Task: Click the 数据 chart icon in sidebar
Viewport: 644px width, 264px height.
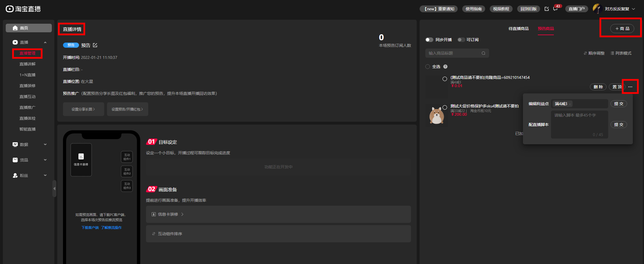Action: pyautogui.click(x=15, y=145)
